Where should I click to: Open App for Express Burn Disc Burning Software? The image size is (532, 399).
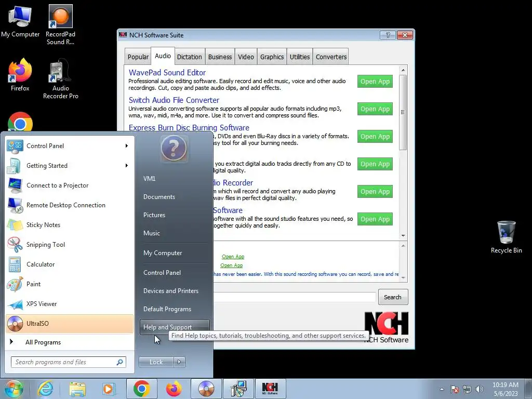(x=375, y=137)
